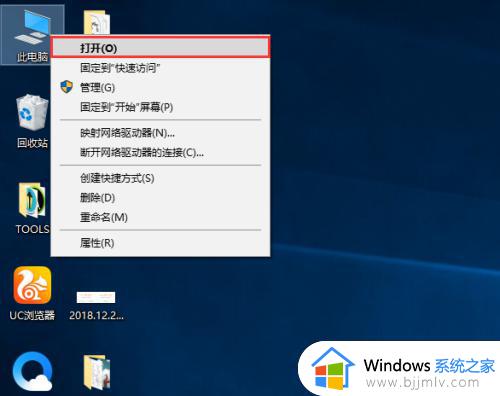The image size is (500, 396).
Task: Select the folder icon beside the cloud browser
Action: point(97,372)
